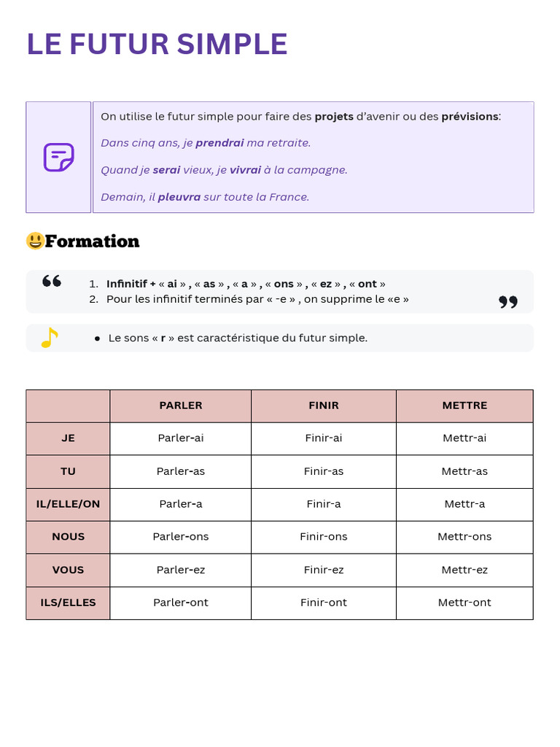Image resolution: width=560 pixels, height=747 pixels.
Task: Click the opening quotation mark icon
Action: (x=52, y=282)
